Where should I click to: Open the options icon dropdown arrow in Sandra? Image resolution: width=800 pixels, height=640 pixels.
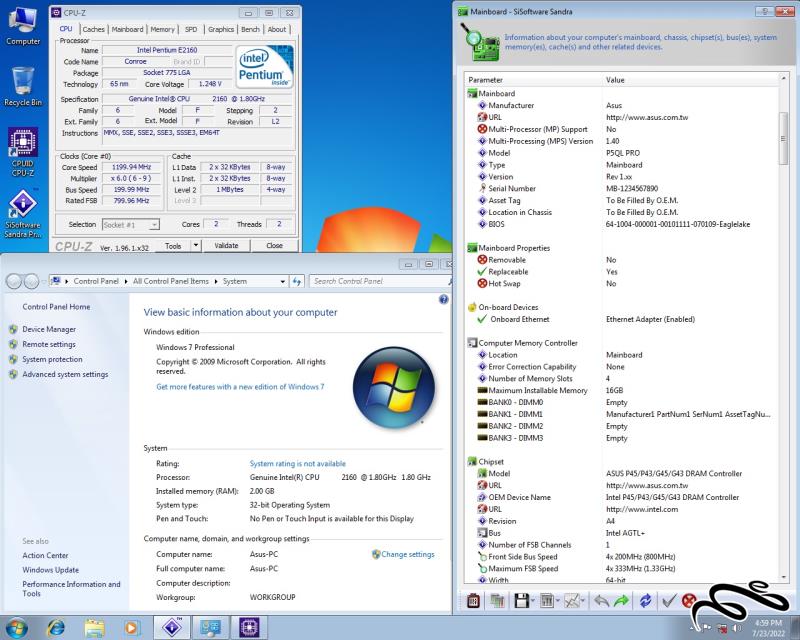pyautogui.click(x=558, y=601)
